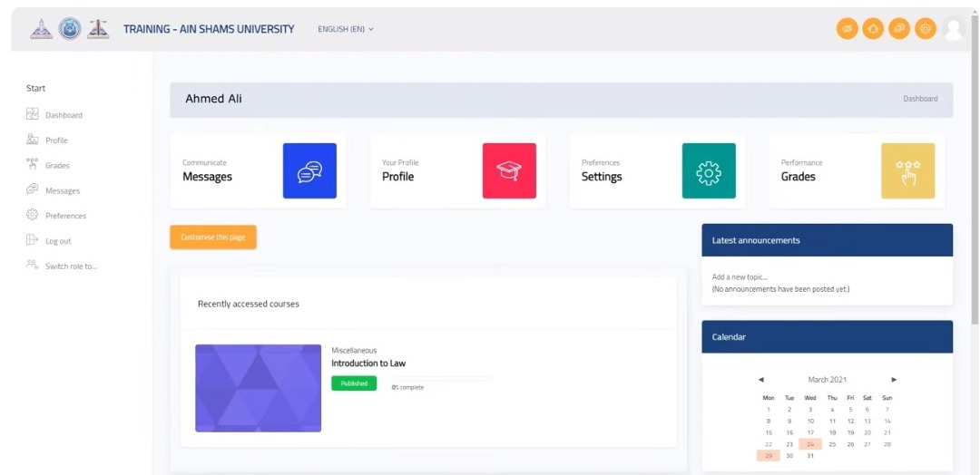Open the orange chat bubbles header icon
The height and width of the screenshot is (475, 980).
pos(899,29)
